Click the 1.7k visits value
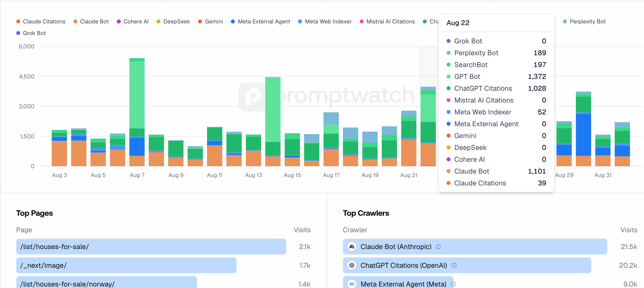 tap(305, 266)
